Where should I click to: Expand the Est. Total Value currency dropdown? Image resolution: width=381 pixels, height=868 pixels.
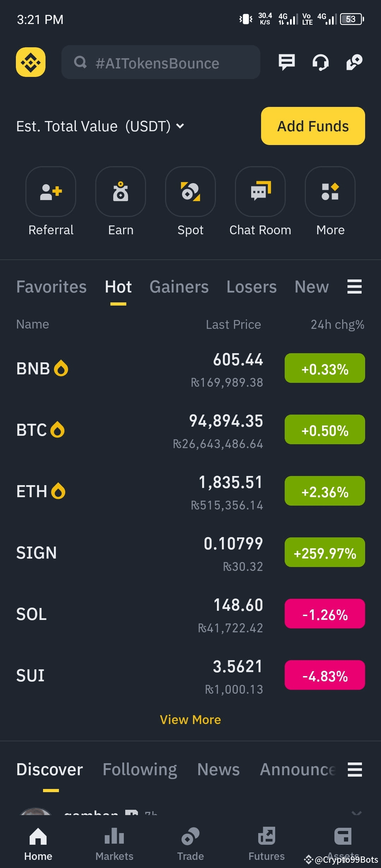(180, 126)
